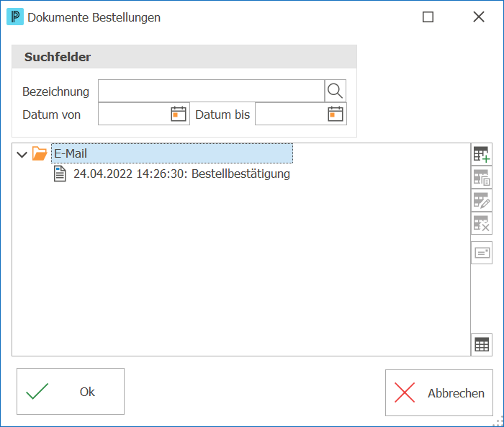
Task: Click the application logo in title bar
Action: (x=15, y=17)
